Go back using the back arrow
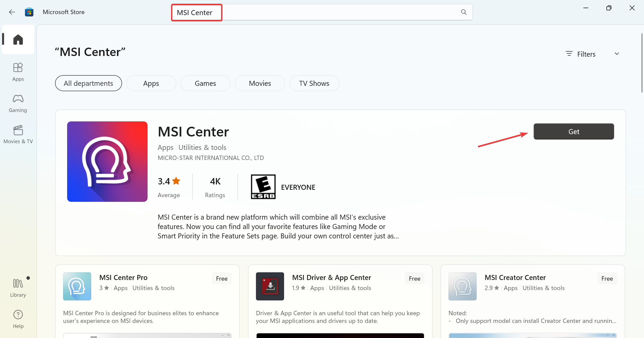Image resolution: width=644 pixels, height=338 pixels. click(12, 12)
